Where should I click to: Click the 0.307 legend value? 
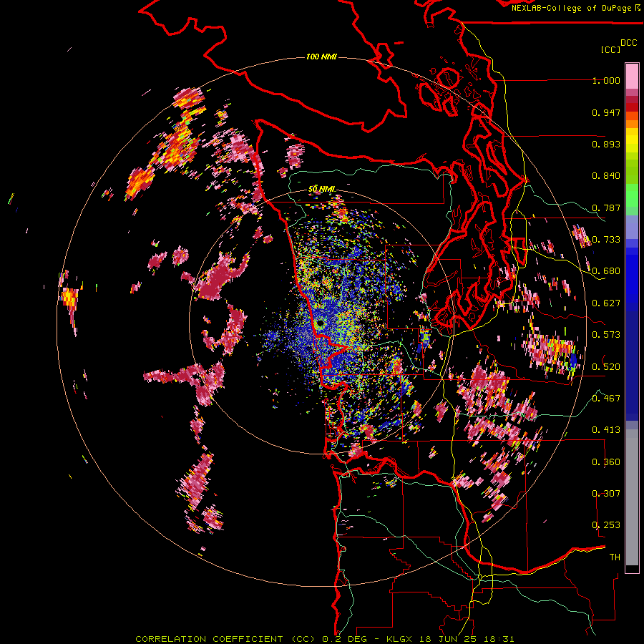(x=606, y=494)
